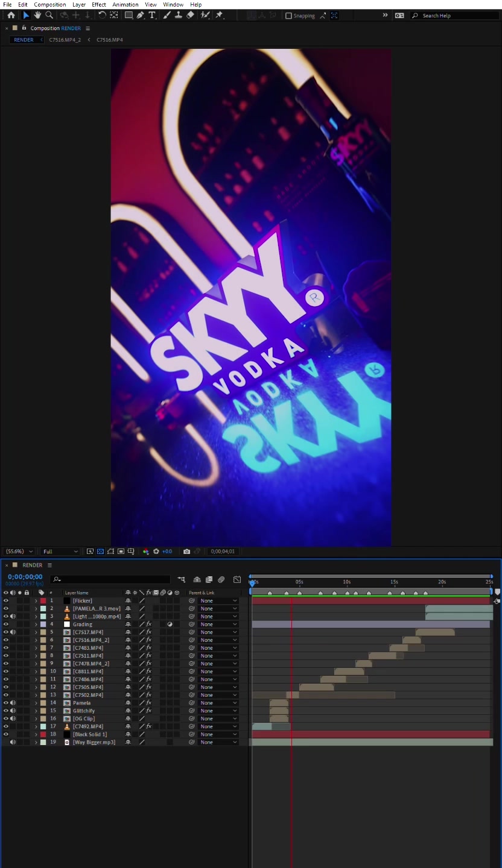Image resolution: width=502 pixels, height=868 pixels.
Task: Select the Horizontal Type tool
Action: click(152, 15)
